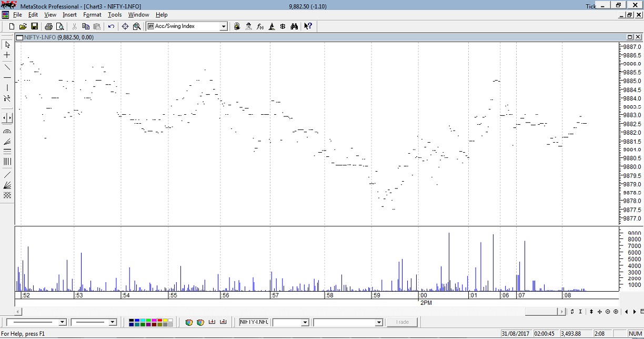Click the horizontal scrollbar left arrow
This screenshot has height=339, width=644.
click(x=19, y=312)
